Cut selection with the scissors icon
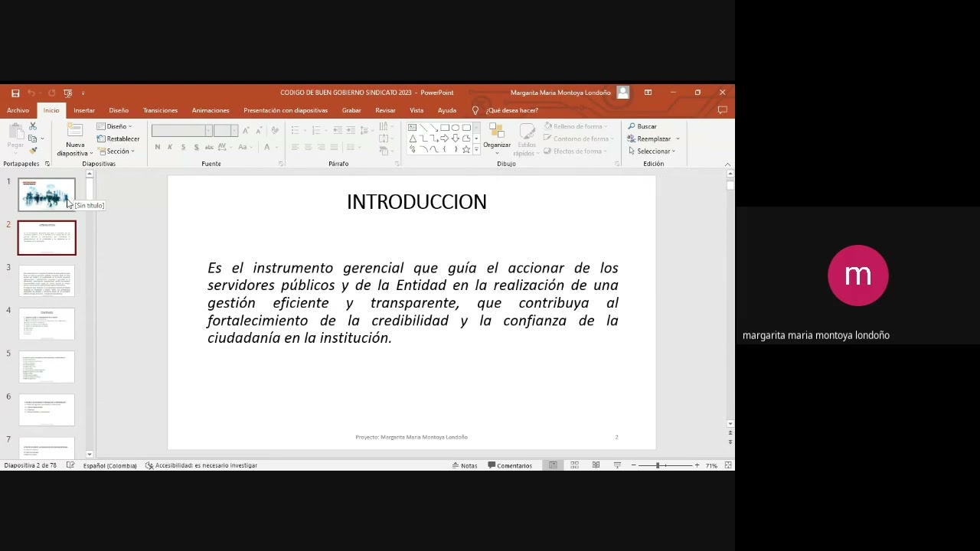Screen dimensions: 980x551 32,126
